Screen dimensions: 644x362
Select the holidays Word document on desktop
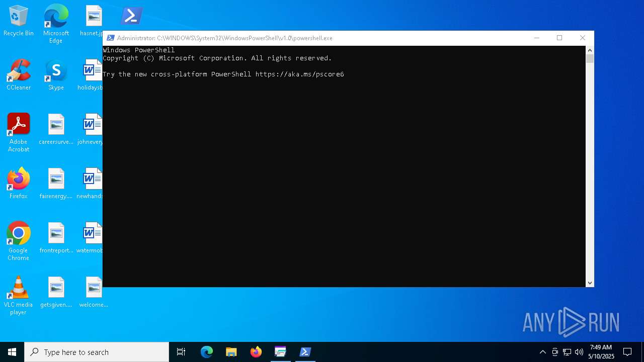(x=91, y=75)
